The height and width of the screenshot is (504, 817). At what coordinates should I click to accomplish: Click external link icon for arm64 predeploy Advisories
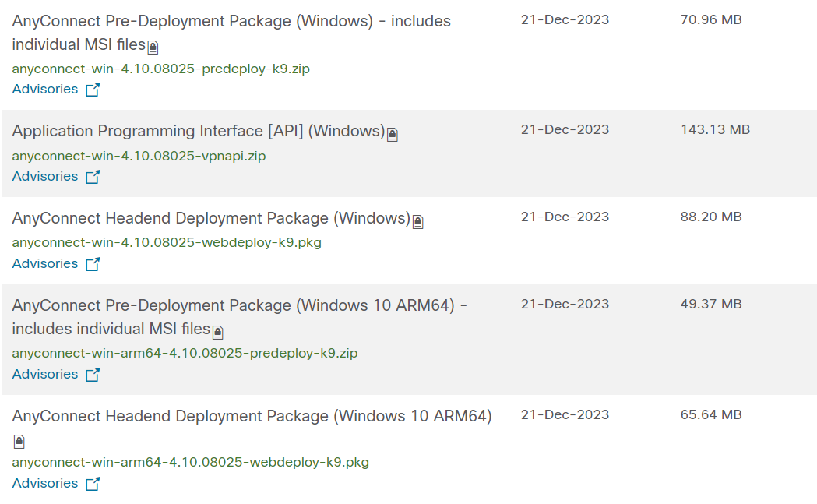[93, 375]
